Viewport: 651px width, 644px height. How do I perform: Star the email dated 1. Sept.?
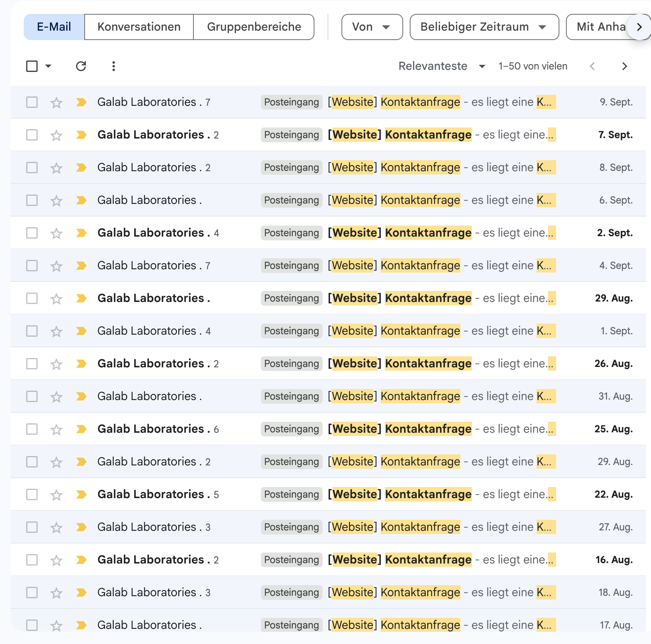[56, 331]
